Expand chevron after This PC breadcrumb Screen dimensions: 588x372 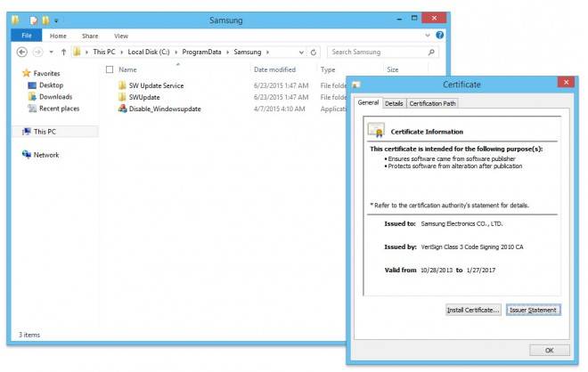point(121,53)
